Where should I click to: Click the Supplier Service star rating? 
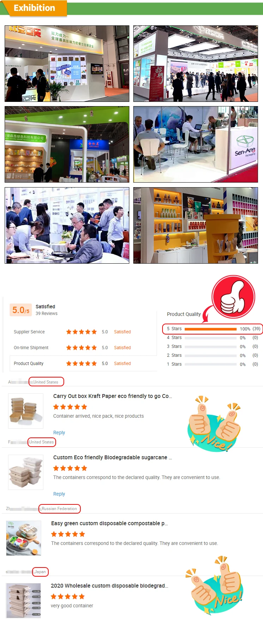point(81,332)
